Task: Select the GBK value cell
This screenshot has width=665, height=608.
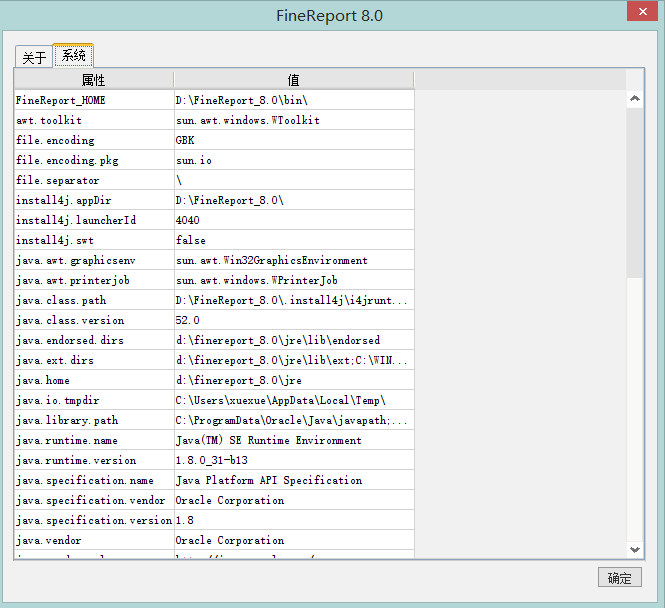Action: click(294, 140)
